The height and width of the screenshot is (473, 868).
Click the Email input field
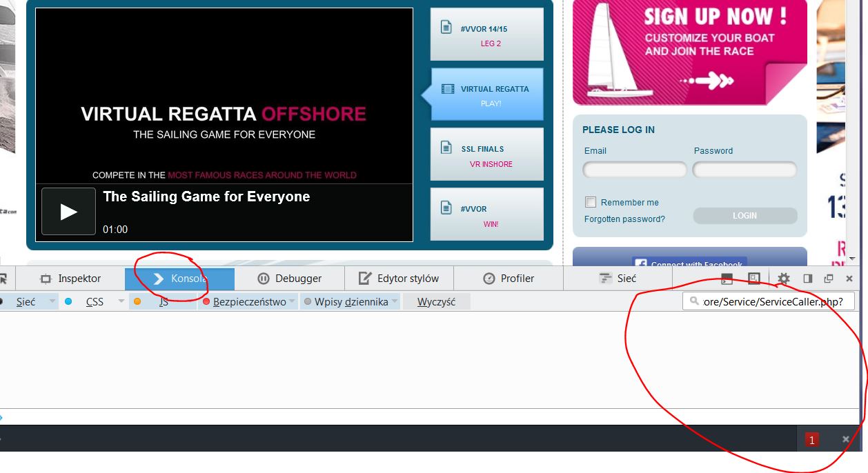pyautogui.click(x=634, y=170)
